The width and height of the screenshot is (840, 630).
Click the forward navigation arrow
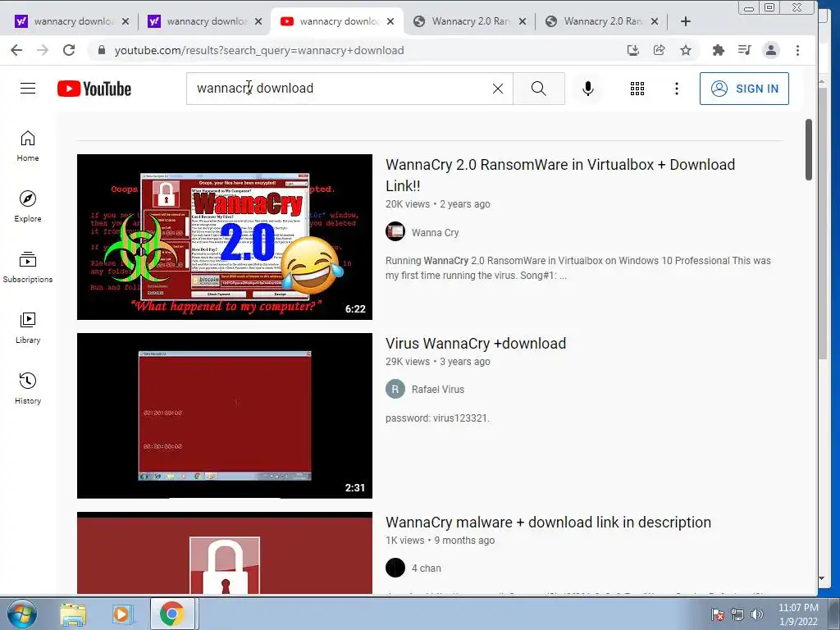[43, 50]
